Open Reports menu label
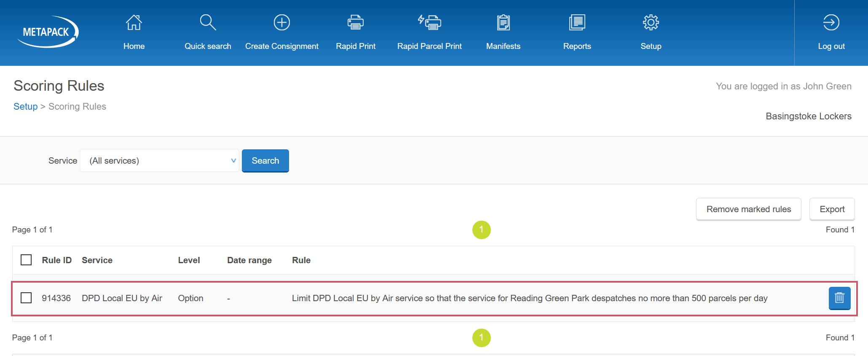The image size is (868, 356). [577, 46]
